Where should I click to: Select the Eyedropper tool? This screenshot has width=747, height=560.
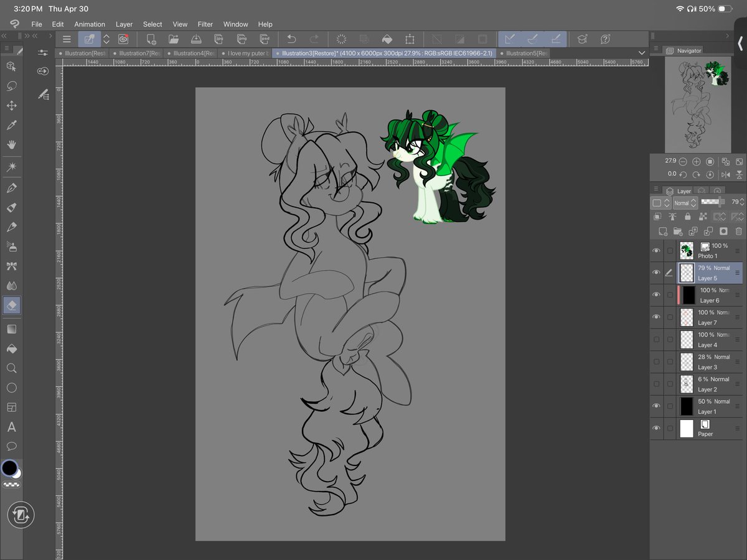(x=11, y=125)
